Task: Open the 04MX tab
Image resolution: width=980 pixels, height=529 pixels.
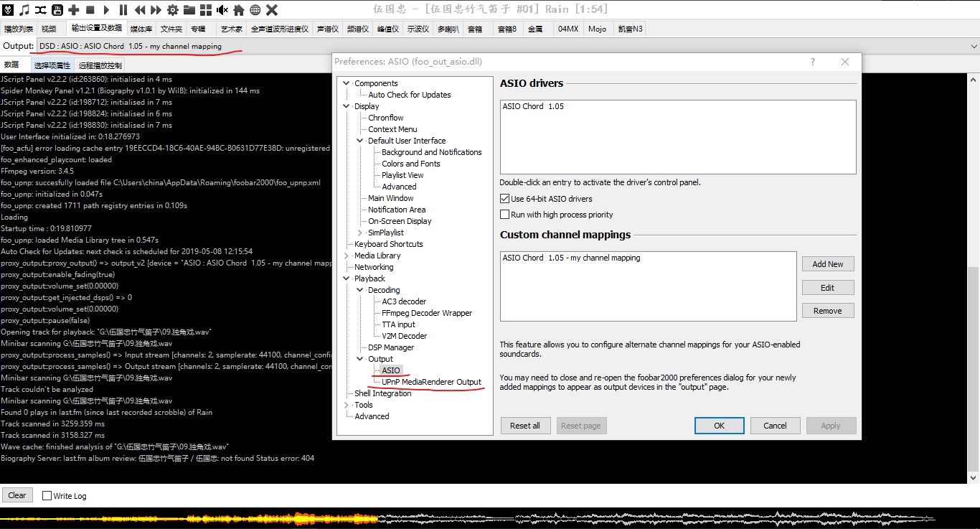Action: pos(567,29)
